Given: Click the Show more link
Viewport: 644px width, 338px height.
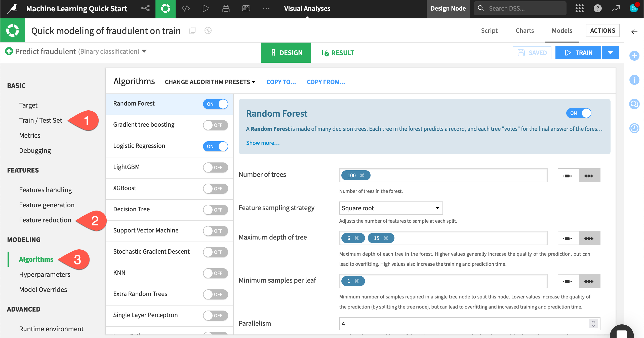Looking at the screenshot, I should point(263,143).
